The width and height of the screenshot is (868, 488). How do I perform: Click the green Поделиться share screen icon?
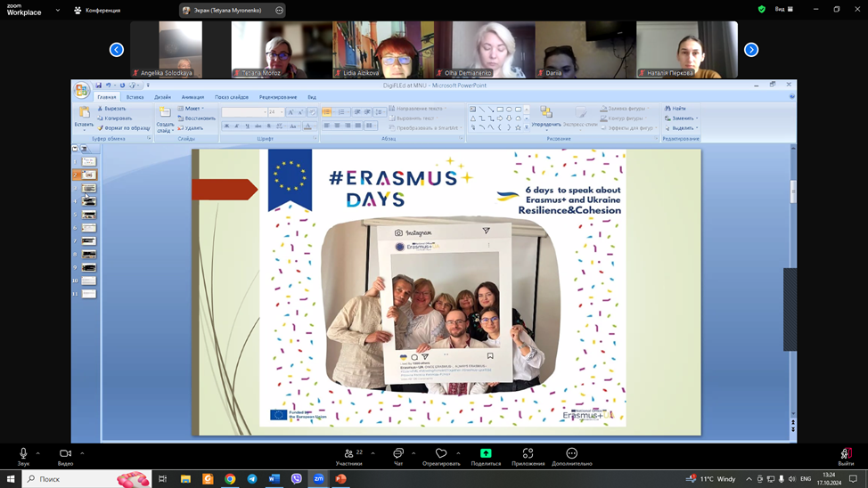tap(486, 454)
